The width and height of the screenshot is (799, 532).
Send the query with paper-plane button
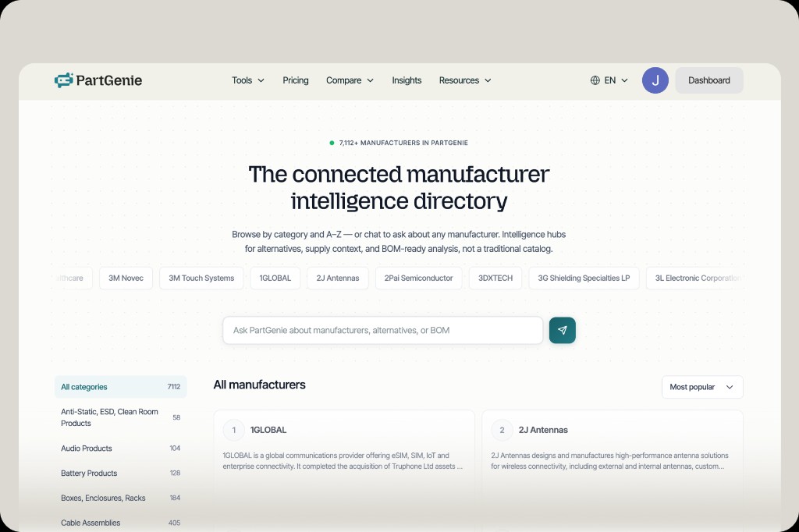[x=562, y=330]
